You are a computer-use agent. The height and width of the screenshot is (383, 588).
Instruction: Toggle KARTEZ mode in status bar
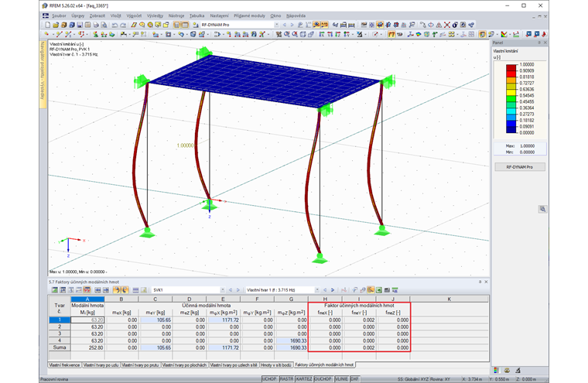point(304,379)
